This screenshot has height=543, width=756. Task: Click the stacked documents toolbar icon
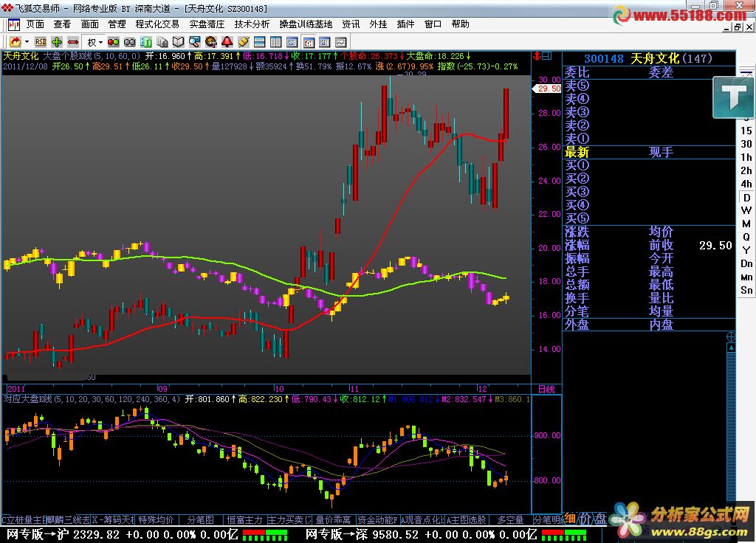[x=162, y=42]
